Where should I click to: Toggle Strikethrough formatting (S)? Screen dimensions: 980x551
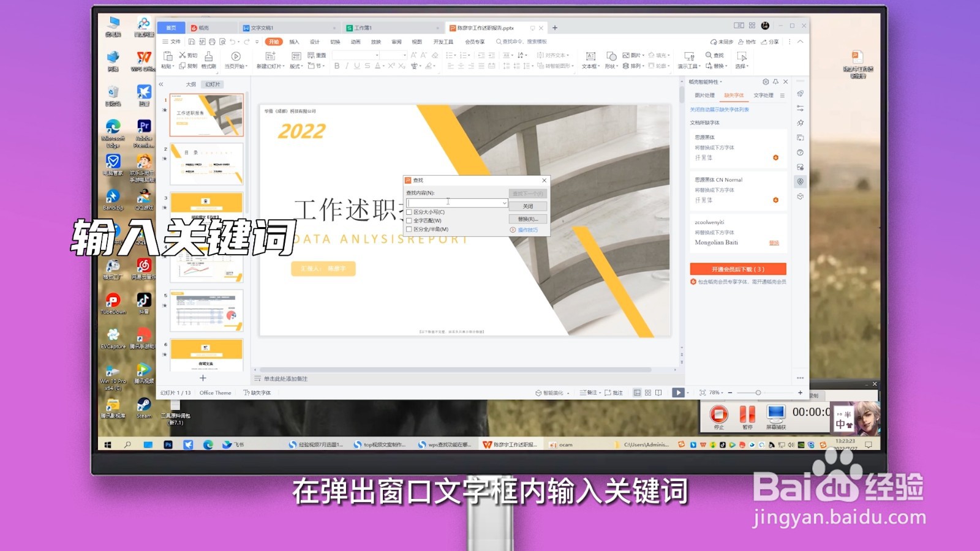click(367, 66)
